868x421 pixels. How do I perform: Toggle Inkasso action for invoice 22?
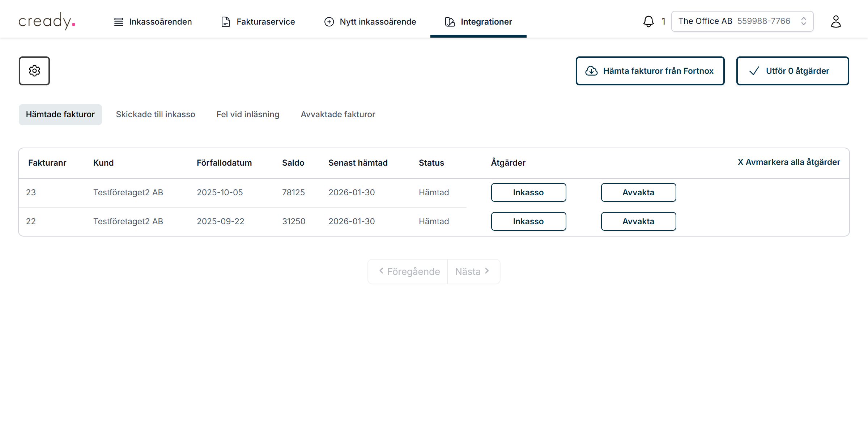click(x=528, y=221)
